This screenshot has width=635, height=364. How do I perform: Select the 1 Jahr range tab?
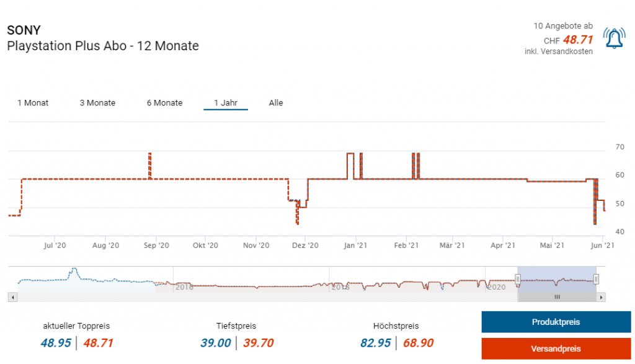pos(226,103)
